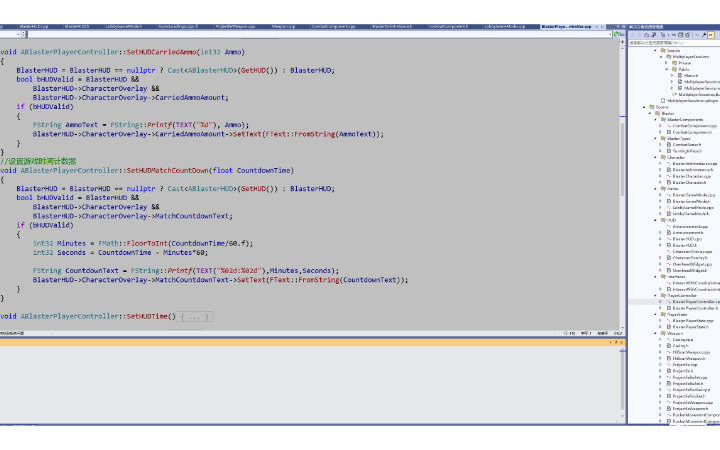The height and width of the screenshot is (450, 720).
Task: Collapse the BlasterComponents folder arrow
Action: [x=656, y=119]
